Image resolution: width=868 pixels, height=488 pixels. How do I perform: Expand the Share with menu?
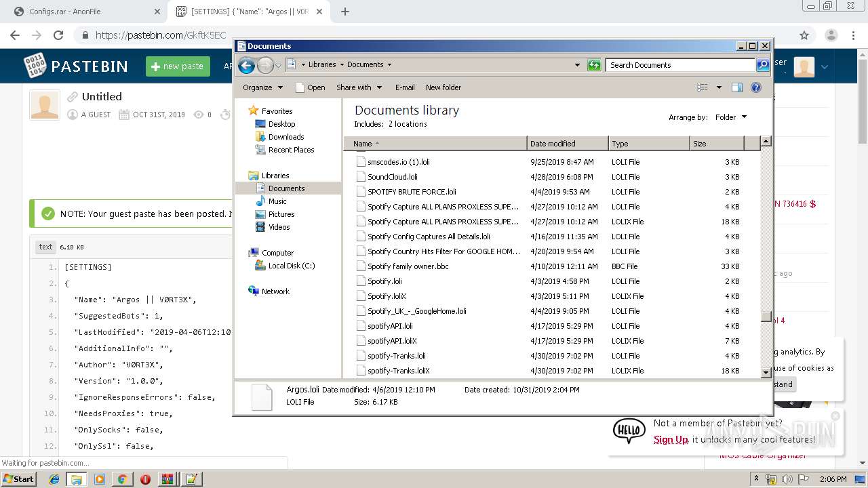pos(359,87)
